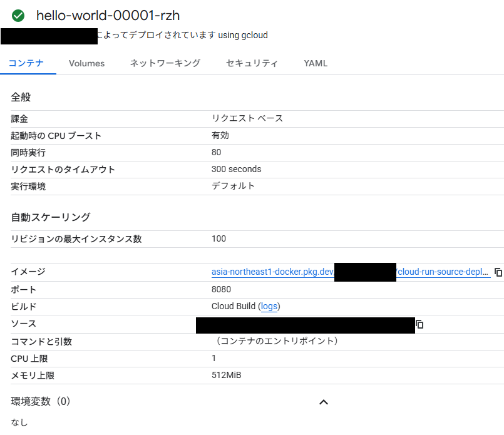The image size is (504, 435).
Task: Switch to the コンテナ tab
Action: [26, 63]
